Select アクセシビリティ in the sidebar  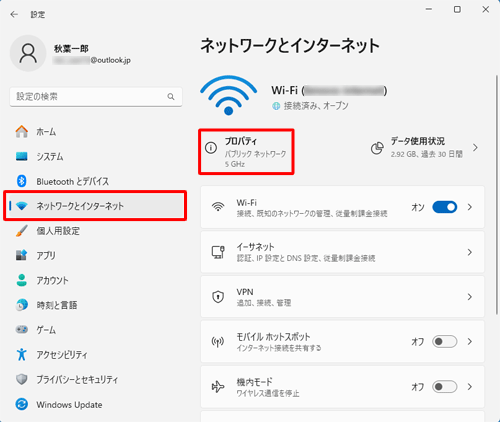[x=96, y=354]
